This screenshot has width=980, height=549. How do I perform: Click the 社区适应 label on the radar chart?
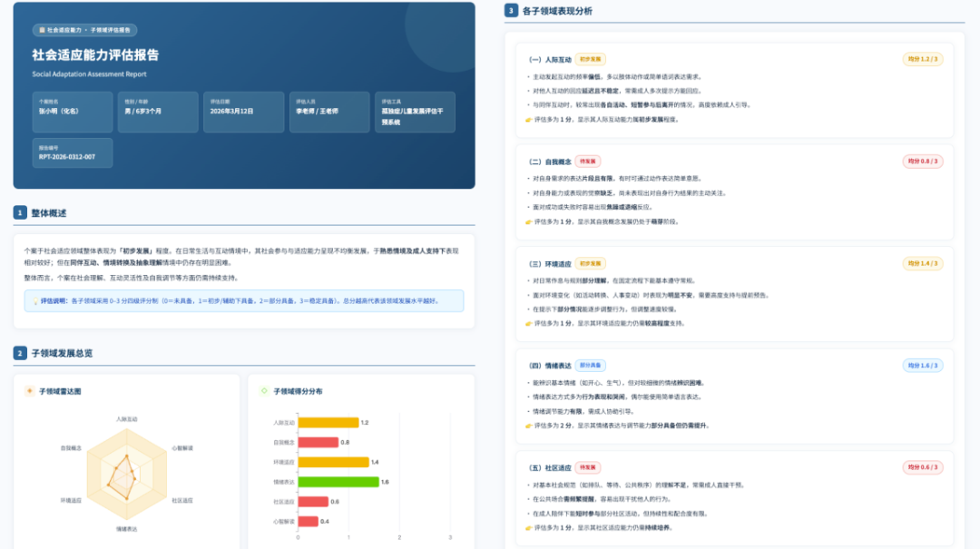click(182, 501)
